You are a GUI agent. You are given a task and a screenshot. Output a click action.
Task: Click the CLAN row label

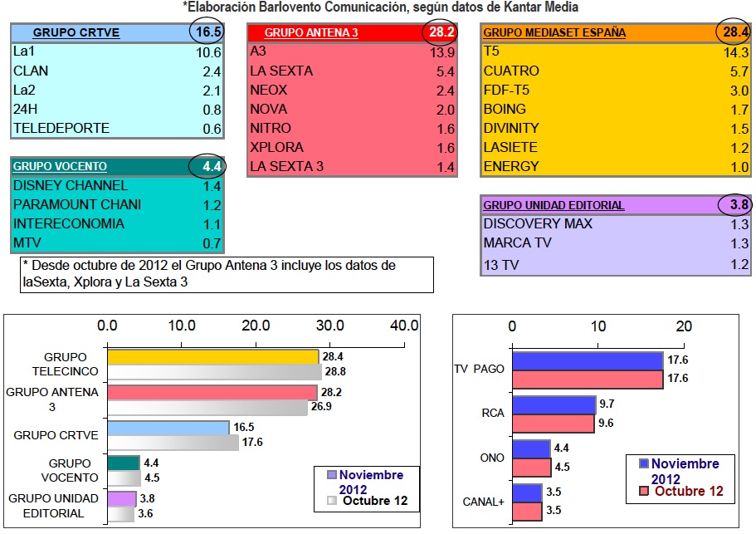pyautogui.click(x=31, y=71)
